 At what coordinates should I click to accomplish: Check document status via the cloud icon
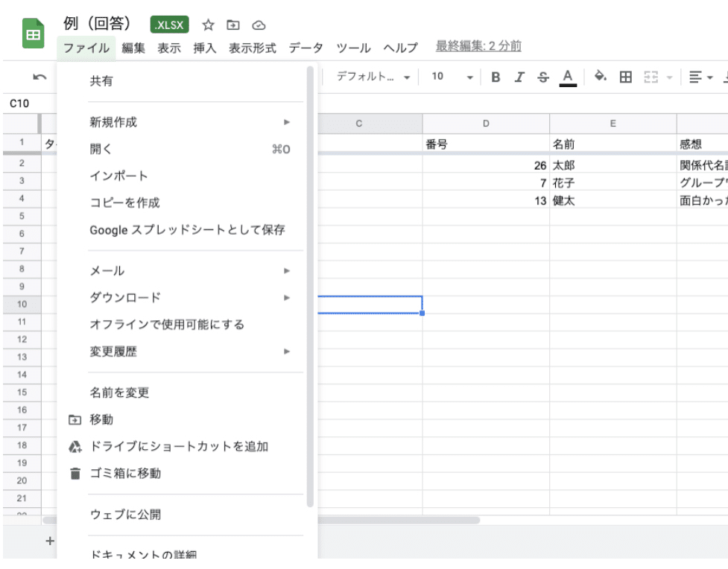tap(258, 25)
